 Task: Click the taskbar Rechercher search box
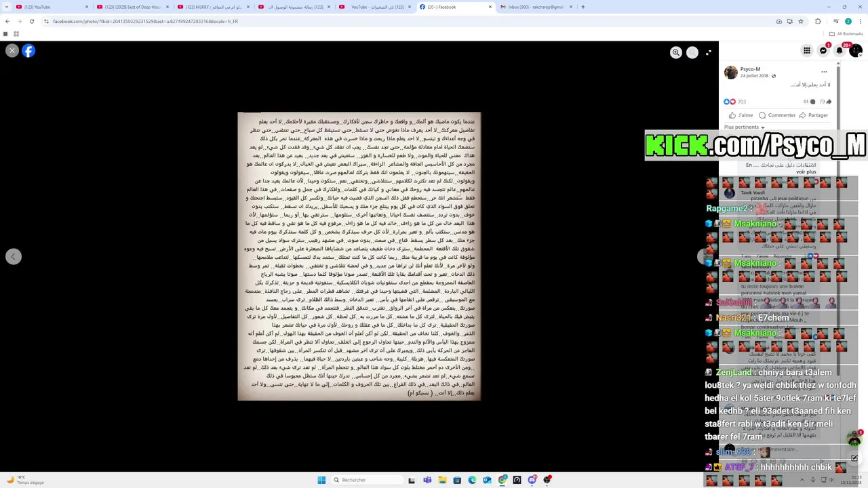click(366, 480)
